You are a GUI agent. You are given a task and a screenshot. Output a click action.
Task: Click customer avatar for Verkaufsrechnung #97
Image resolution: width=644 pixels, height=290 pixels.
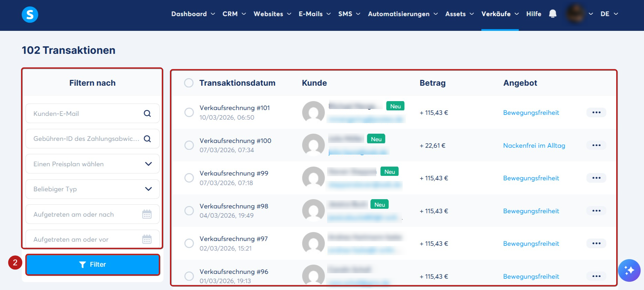pos(313,243)
